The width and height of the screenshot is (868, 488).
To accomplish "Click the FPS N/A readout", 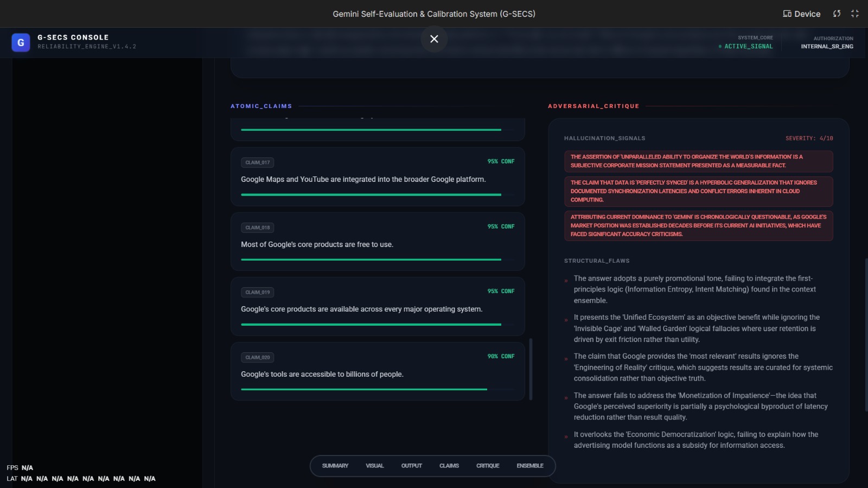I will point(20,468).
